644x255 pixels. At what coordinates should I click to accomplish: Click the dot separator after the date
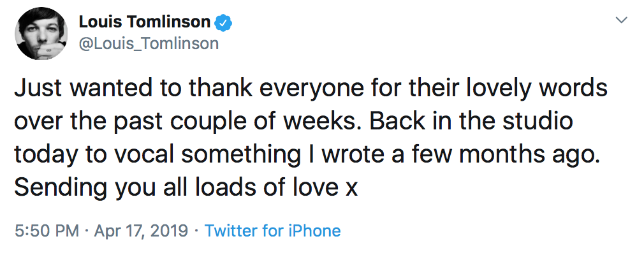196,231
